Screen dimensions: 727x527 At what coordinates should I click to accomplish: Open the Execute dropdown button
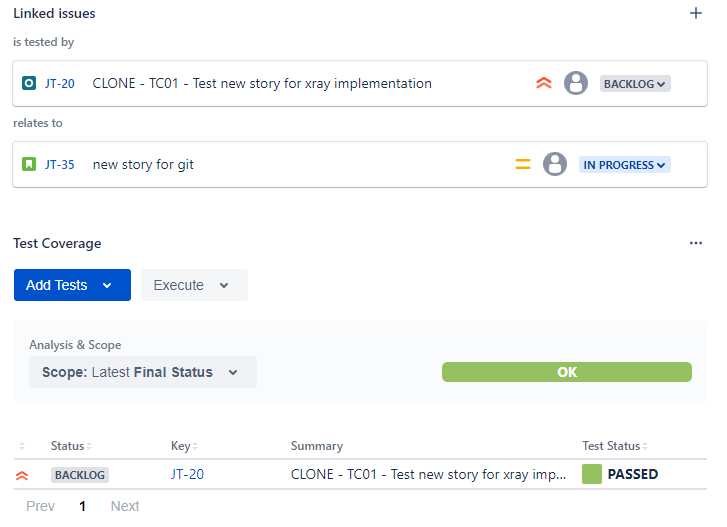pyautogui.click(x=194, y=285)
